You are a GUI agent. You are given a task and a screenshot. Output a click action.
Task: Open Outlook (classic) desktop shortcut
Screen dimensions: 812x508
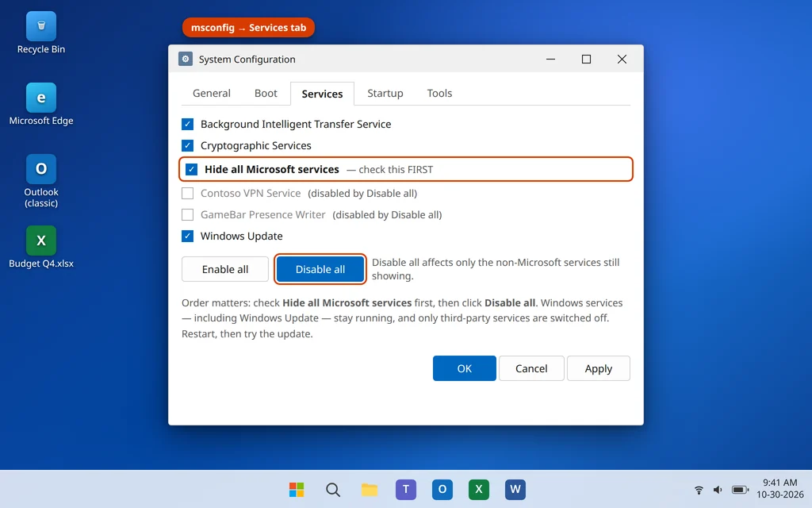click(x=41, y=181)
